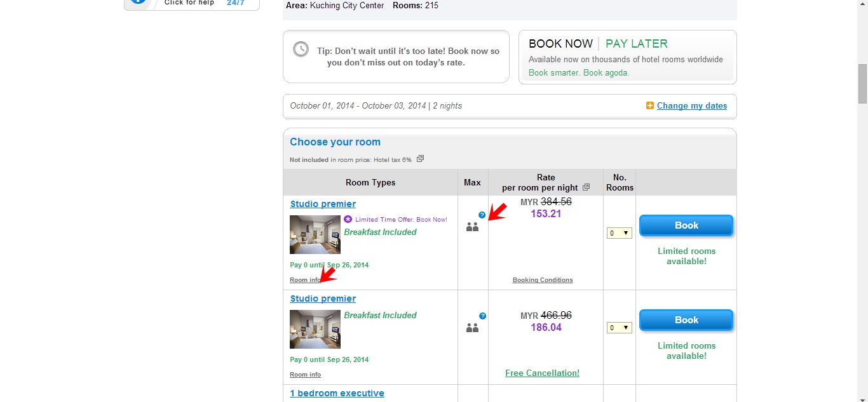Book the Studio premier at MYR 153.21

coord(686,225)
